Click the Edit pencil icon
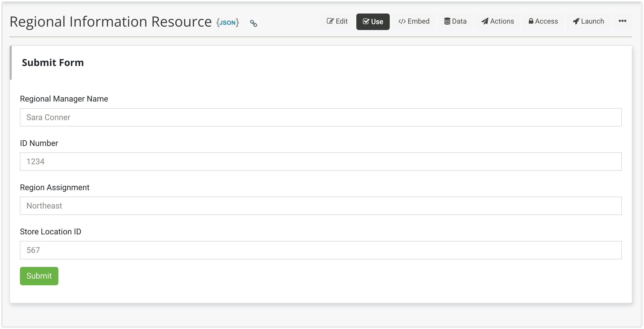Viewport: 644px width, 329px height. pyautogui.click(x=330, y=21)
